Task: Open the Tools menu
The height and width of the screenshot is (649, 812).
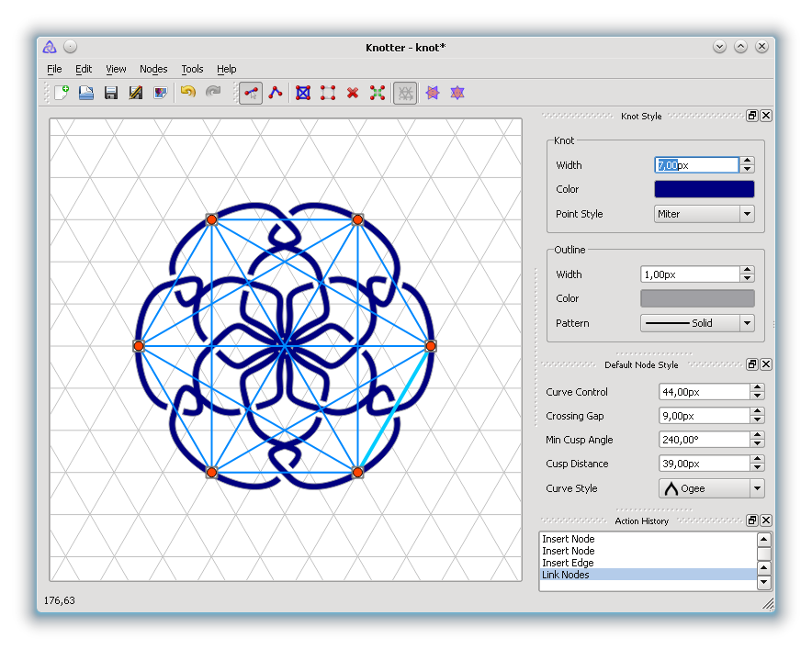Action: (x=192, y=69)
